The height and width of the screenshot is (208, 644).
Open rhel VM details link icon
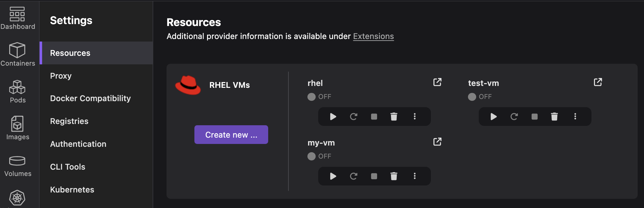(x=437, y=82)
